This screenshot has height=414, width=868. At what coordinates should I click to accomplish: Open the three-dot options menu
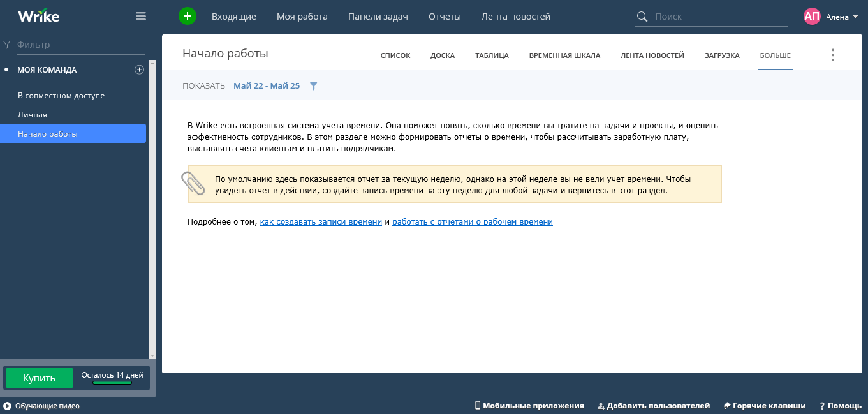click(832, 55)
